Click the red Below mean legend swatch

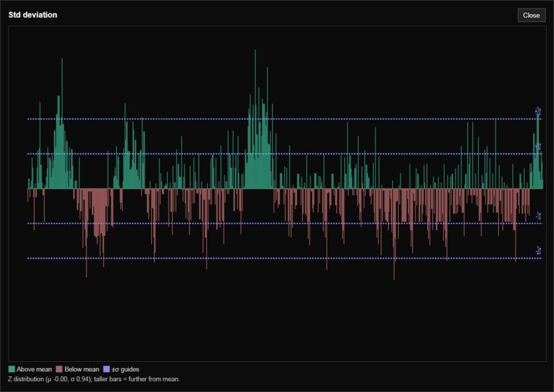[x=60, y=369]
